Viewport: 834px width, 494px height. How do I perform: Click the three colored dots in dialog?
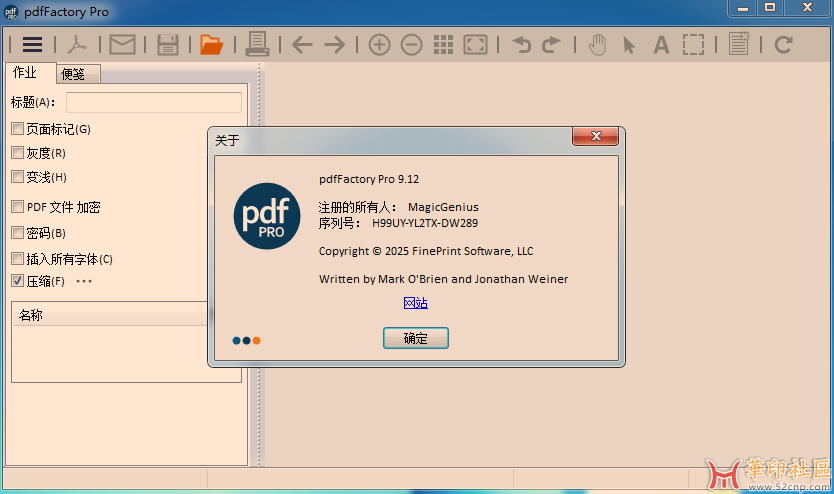click(x=246, y=340)
